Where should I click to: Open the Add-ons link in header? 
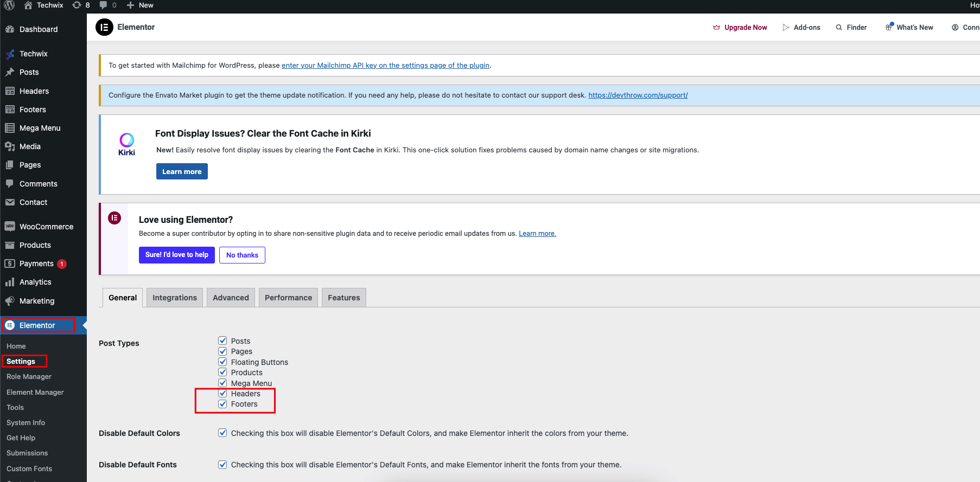pos(801,27)
